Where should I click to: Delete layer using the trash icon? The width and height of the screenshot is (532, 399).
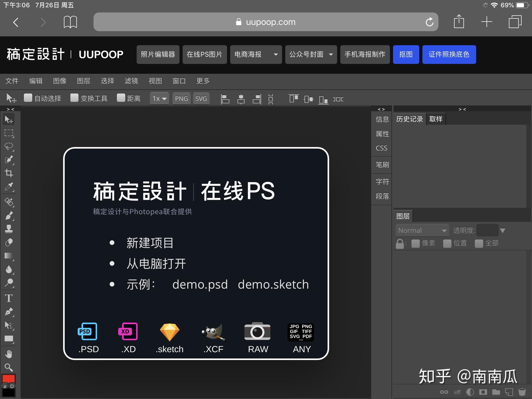(x=522, y=392)
